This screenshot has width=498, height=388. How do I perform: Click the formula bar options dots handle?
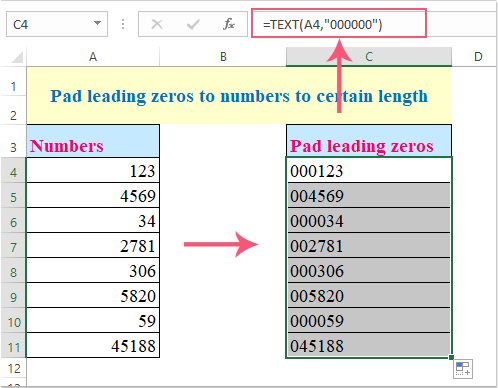click(123, 24)
